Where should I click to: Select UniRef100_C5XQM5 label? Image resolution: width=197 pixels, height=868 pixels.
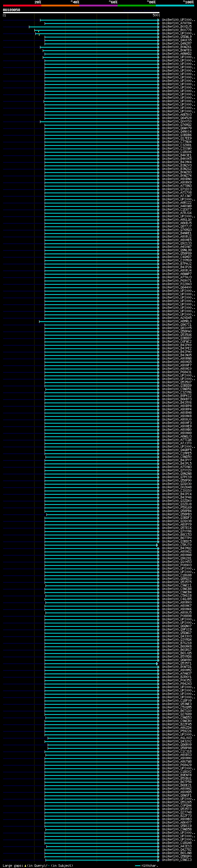[177, 707]
